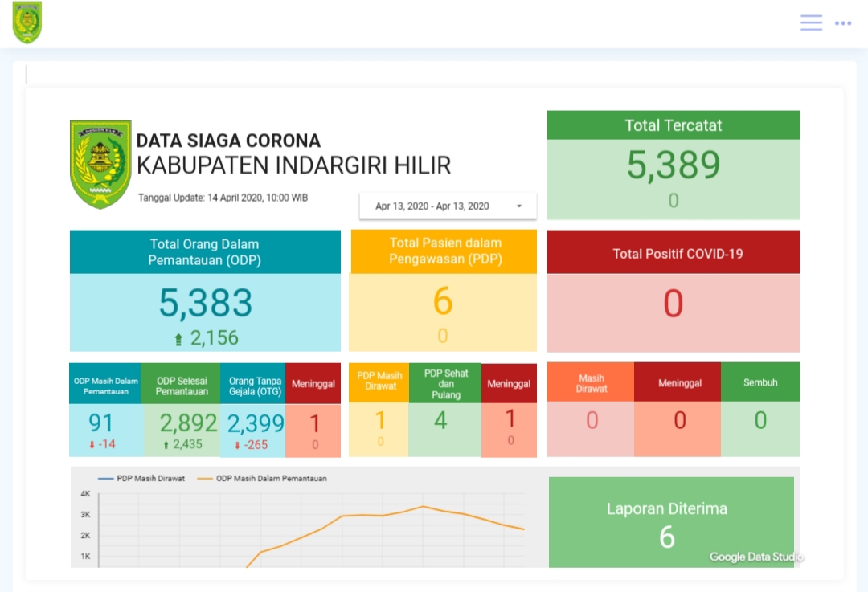868x592 pixels.
Task: Click the three-dot more options icon
Action: click(843, 23)
